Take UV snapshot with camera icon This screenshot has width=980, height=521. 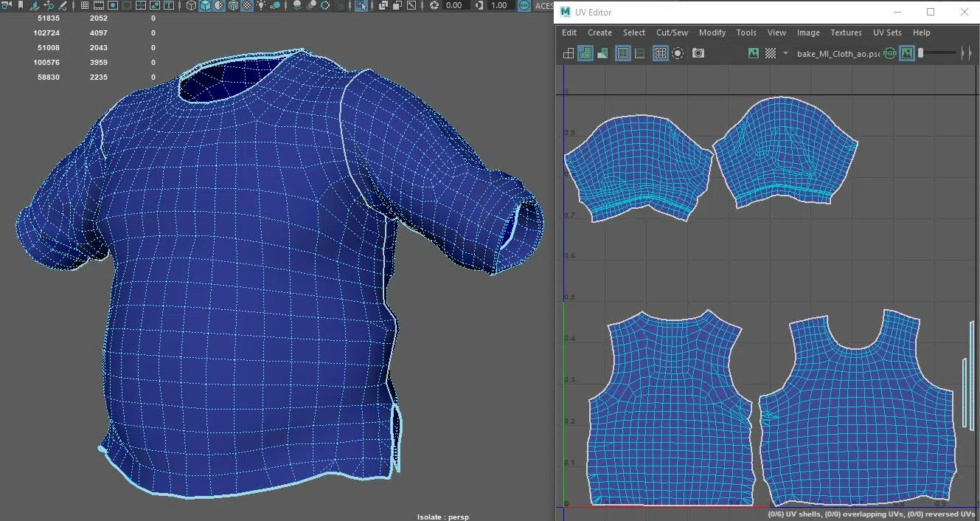point(698,53)
